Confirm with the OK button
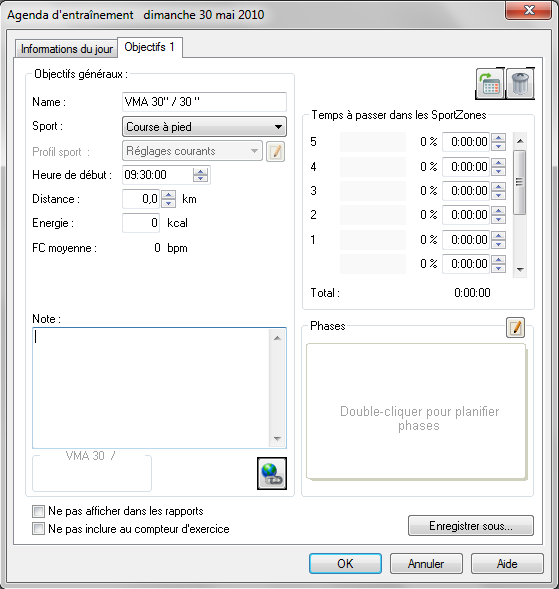 345,563
